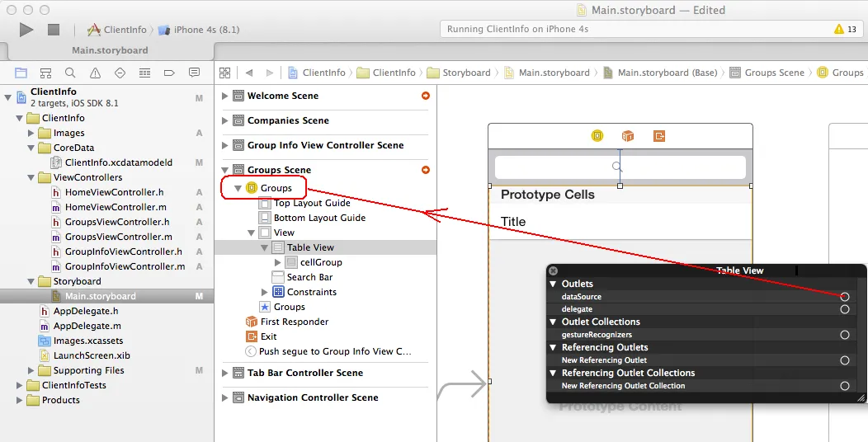Click Storyboard folder in jump bar
Screen dimensions: 868x442
coord(459,73)
